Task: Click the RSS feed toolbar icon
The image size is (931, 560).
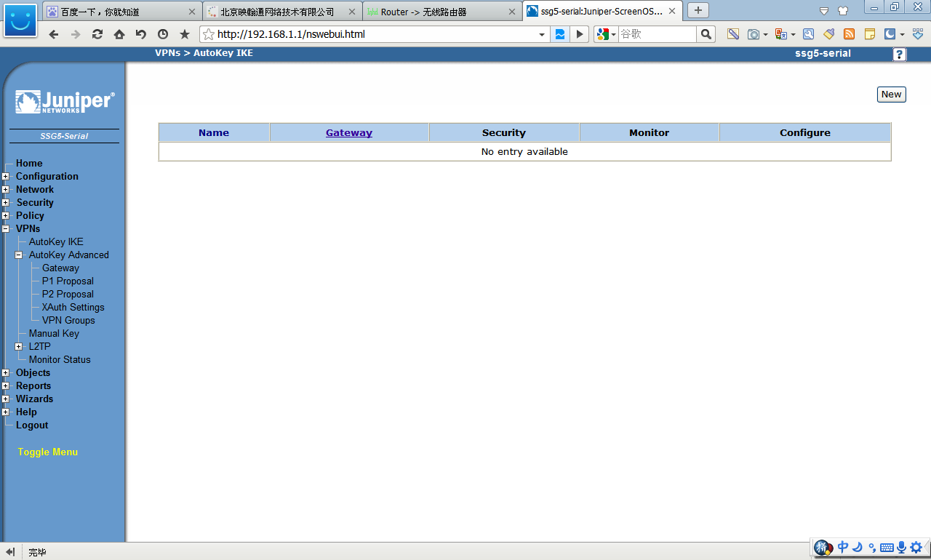Action: point(849,34)
